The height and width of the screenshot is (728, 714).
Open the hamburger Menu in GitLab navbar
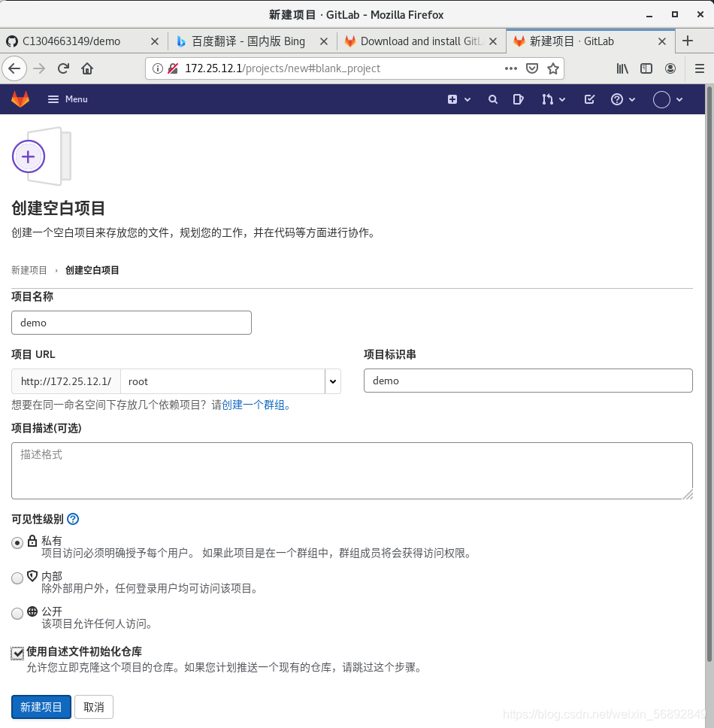point(68,99)
